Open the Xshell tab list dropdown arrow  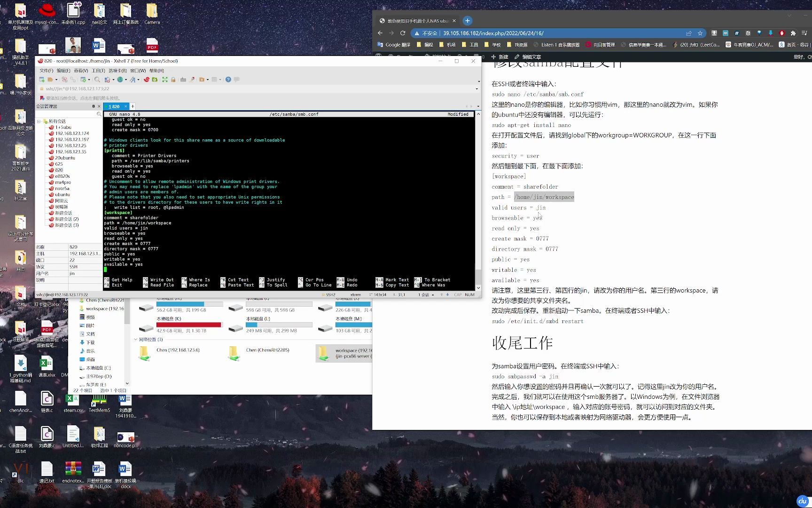(x=478, y=106)
